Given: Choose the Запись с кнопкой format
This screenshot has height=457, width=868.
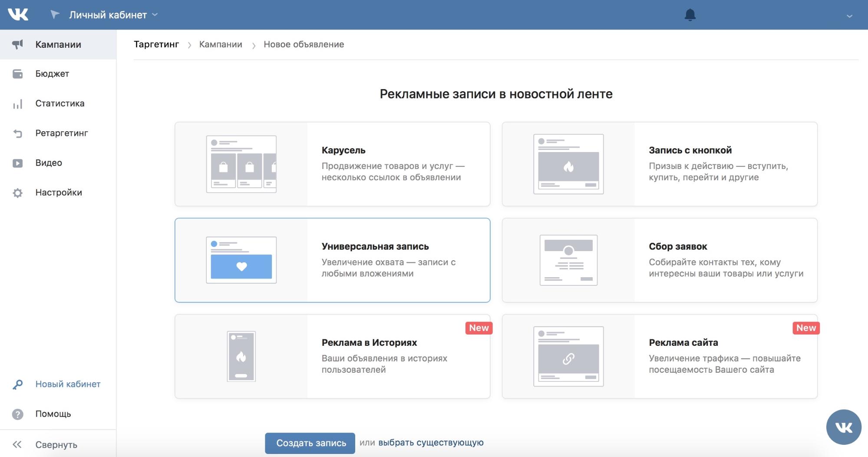Looking at the screenshot, I should pos(659,164).
